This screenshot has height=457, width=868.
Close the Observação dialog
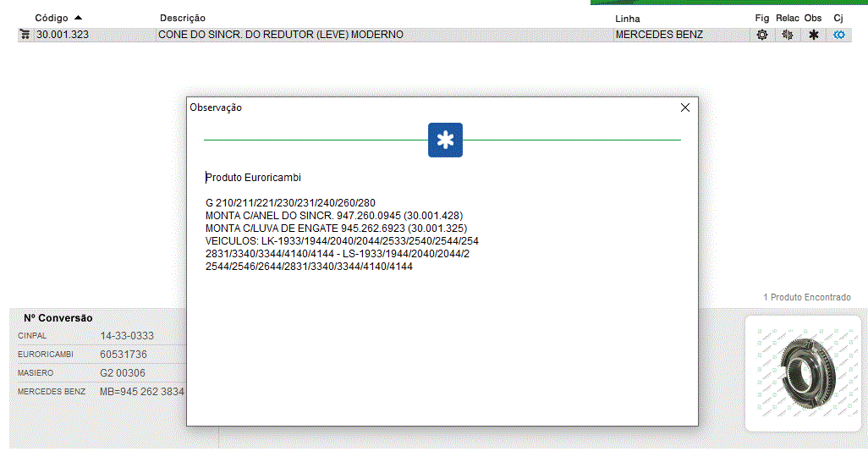pyautogui.click(x=685, y=107)
